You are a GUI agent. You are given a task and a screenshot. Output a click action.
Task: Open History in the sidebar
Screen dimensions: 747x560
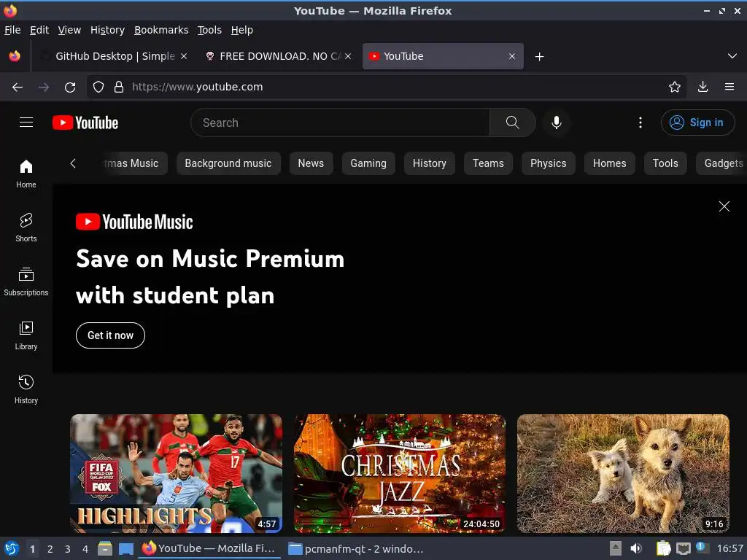[x=26, y=389]
